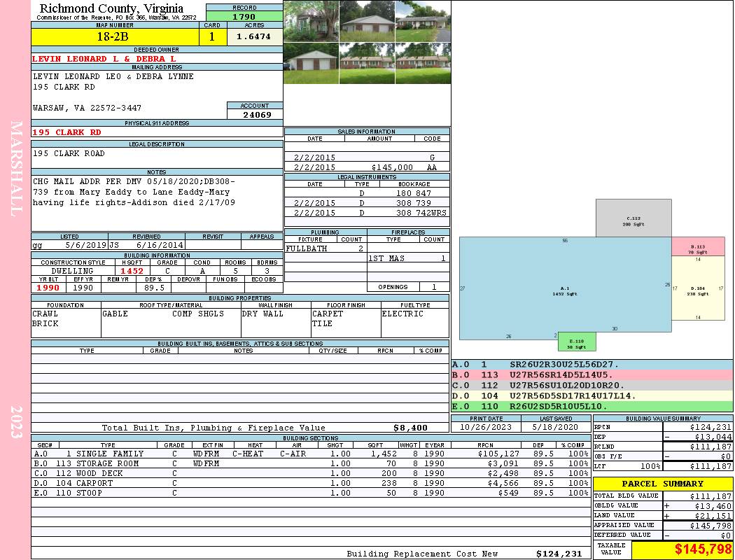Click the green record number 1790 field
Viewport: 735px width, 560px height.
click(244, 16)
